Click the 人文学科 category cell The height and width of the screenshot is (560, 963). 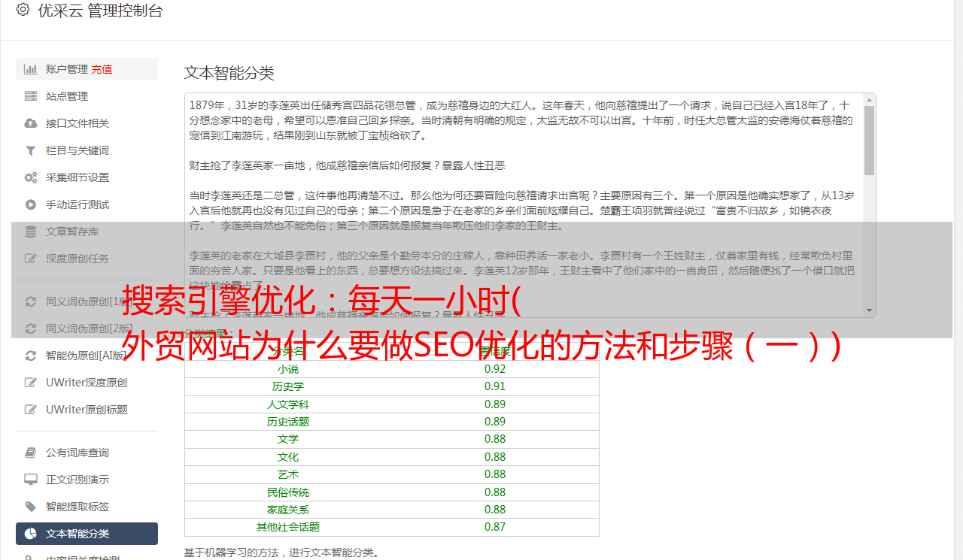[288, 404]
